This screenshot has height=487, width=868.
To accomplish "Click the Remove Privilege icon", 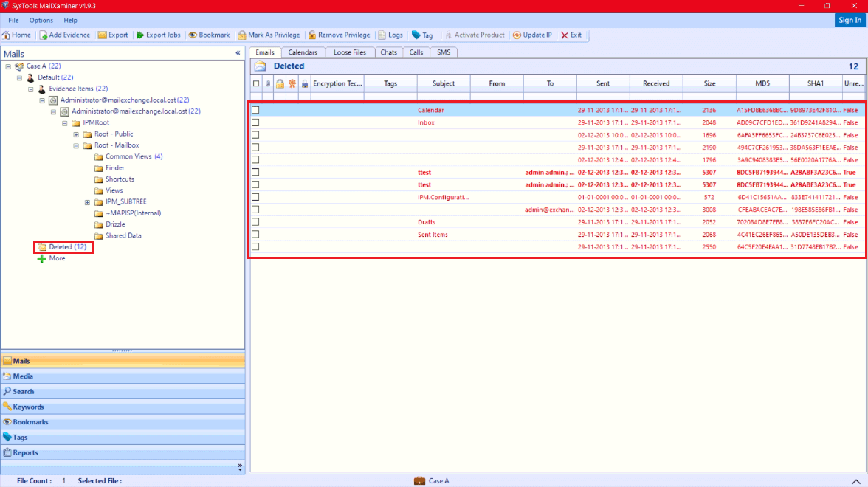I will point(339,35).
